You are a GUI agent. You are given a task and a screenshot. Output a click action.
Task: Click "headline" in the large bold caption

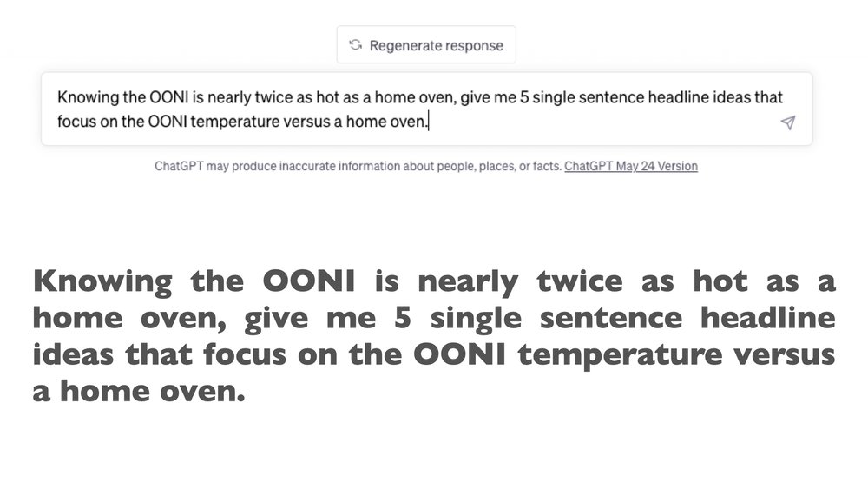[767, 318]
